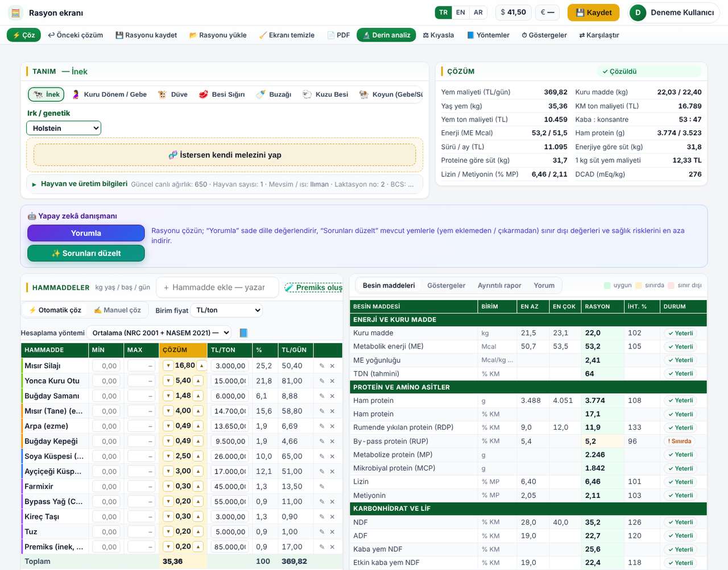Click the purple Yorumla button
This screenshot has height=570, width=728.
pyautogui.click(x=86, y=233)
